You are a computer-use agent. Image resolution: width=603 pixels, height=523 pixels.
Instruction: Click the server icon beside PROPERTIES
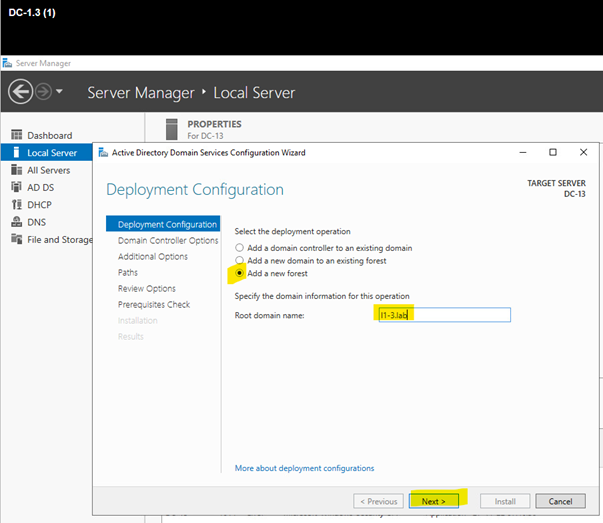pos(172,129)
